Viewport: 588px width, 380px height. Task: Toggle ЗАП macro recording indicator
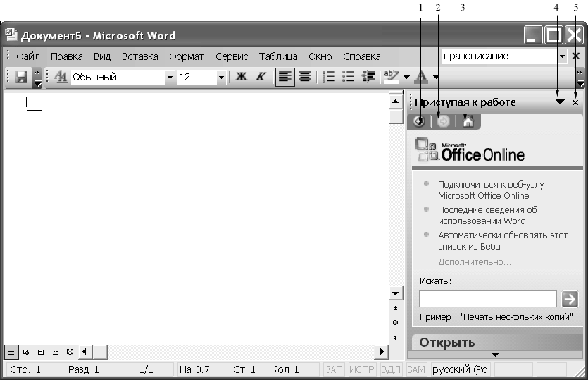tap(334, 369)
